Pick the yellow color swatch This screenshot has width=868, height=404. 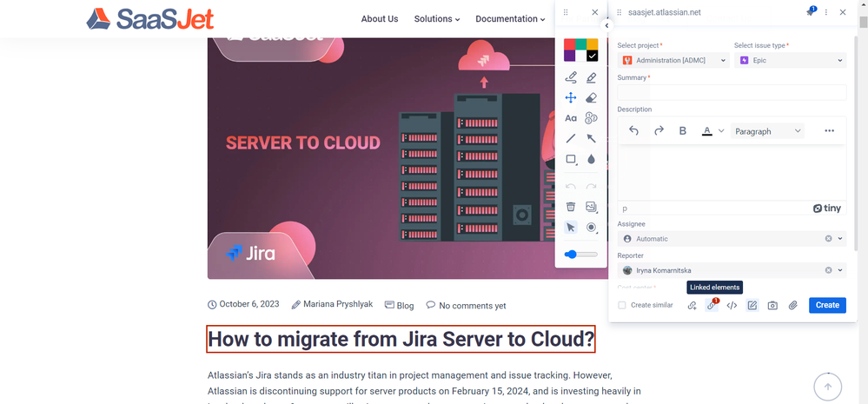(x=593, y=44)
